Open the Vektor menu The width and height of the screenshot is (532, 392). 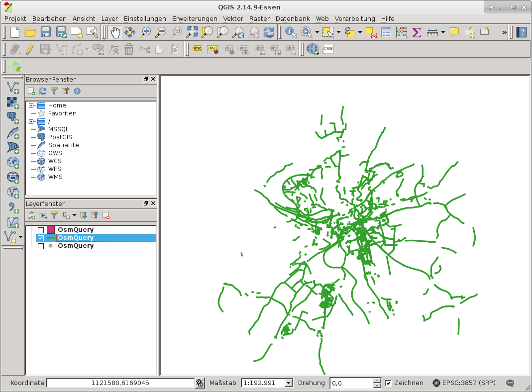click(233, 18)
